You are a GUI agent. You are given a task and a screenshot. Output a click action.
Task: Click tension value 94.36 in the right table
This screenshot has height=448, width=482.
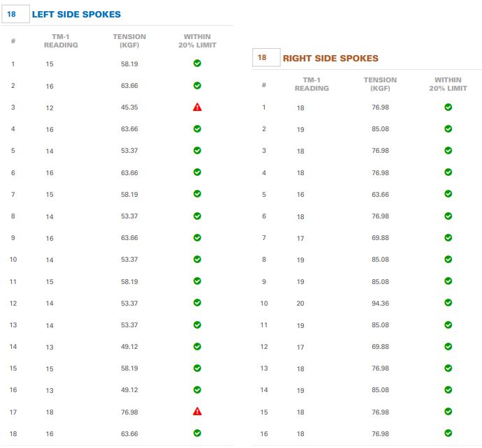coord(381,303)
